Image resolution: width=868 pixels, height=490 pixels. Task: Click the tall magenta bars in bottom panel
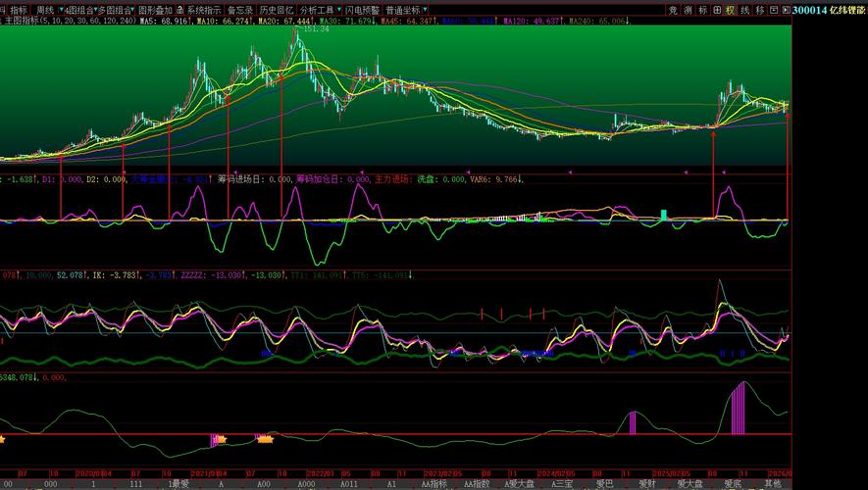[x=738, y=409]
